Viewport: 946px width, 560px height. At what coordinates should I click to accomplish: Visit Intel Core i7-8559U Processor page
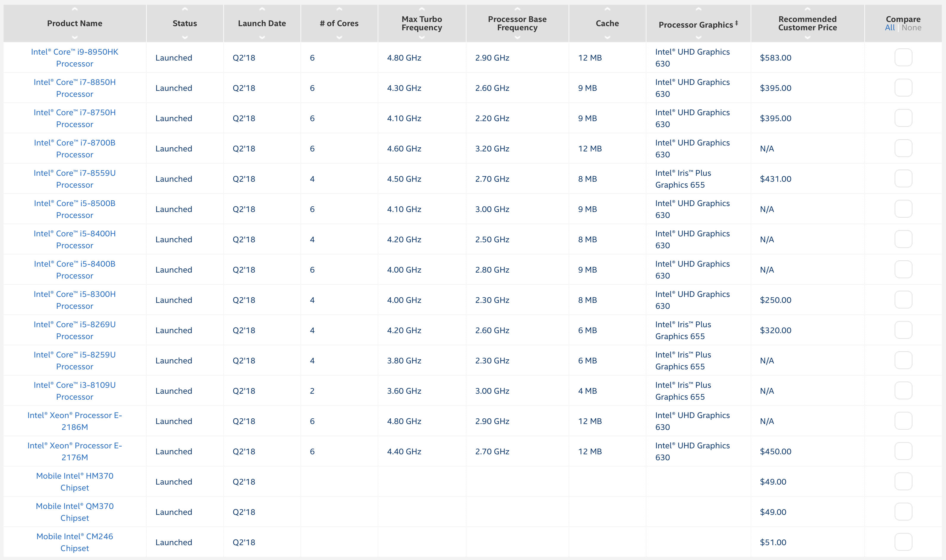(x=75, y=179)
